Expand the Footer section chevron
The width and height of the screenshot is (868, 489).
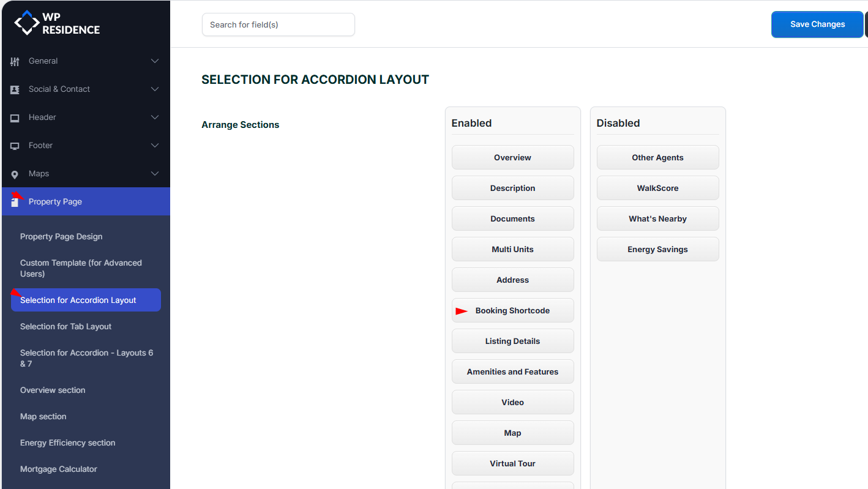(155, 146)
